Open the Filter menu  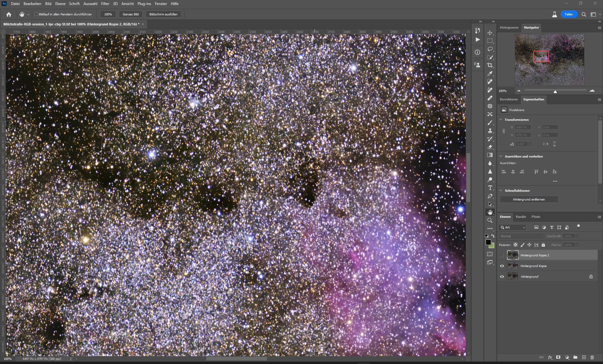[105, 4]
